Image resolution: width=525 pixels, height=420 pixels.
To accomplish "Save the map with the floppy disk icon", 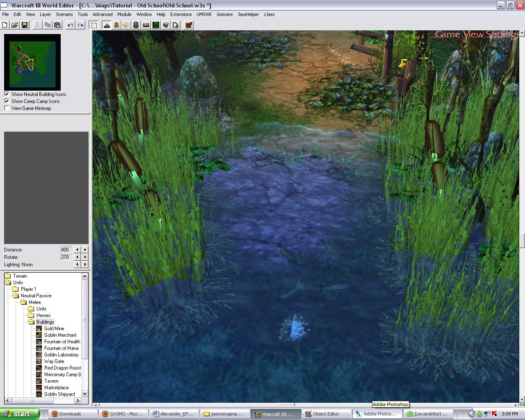I will click(x=25, y=25).
